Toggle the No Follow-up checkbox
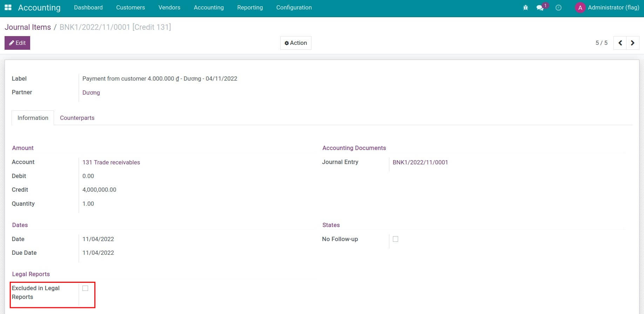Viewport: 644px width, 314px height. coord(395,239)
